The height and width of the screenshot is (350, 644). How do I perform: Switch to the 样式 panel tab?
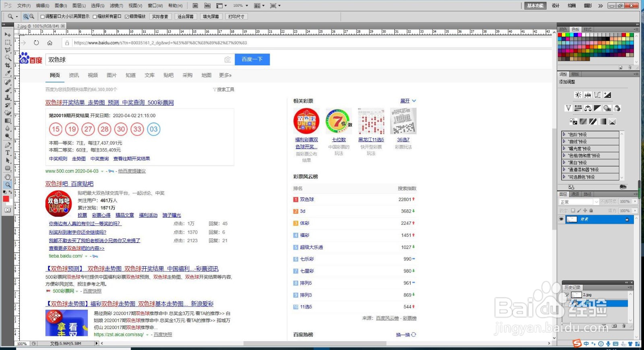(588, 29)
